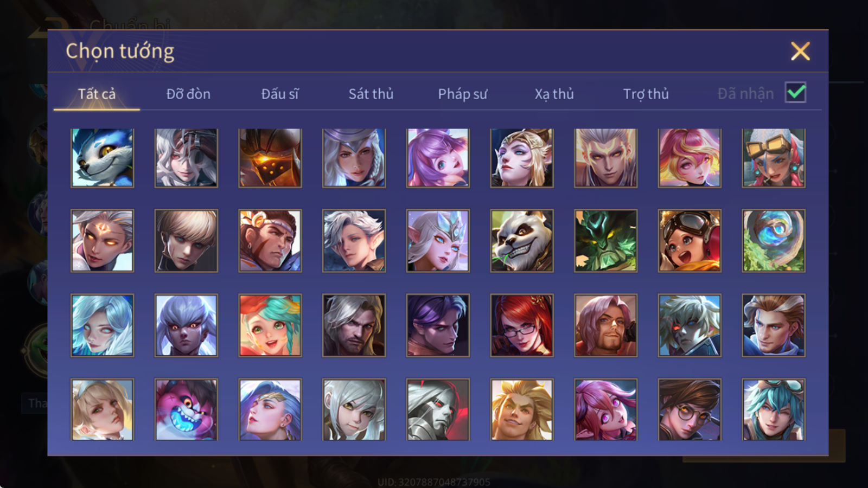Select the hero wearing yellow goggles
This screenshot has width=868, height=488.
[773, 158]
